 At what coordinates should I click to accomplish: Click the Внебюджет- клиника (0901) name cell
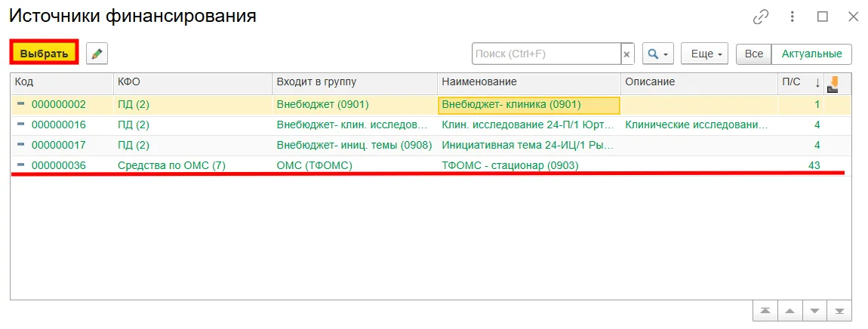(528, 105)
